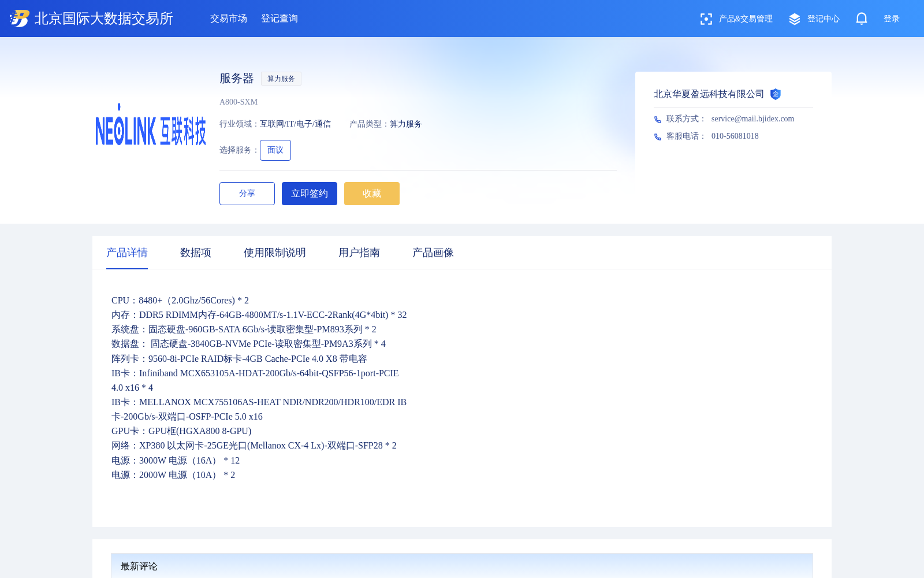The image size is (924, 578).
Task: Open the 交易市场 menu
Action: (x=229, y=18)
